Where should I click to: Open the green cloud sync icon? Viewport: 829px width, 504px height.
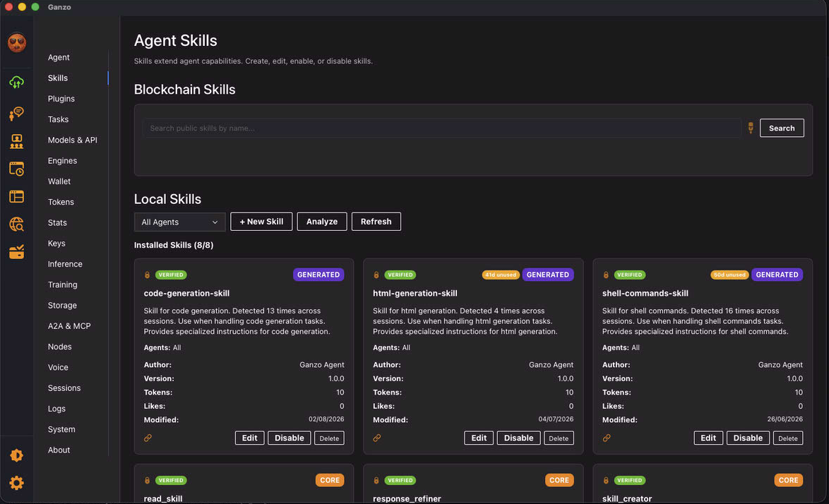[x=16, y=83]
